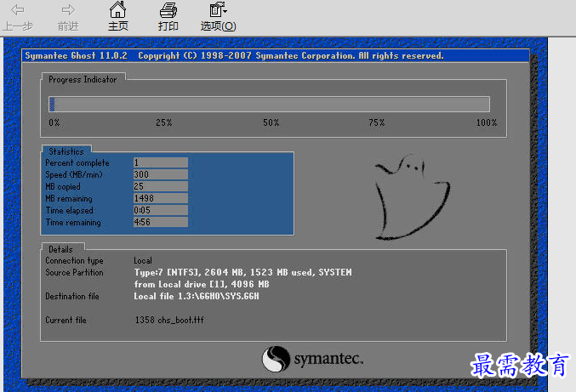Click the Print (打印) printer icon
The image size is (576, 392).
[x=168, y=10]
